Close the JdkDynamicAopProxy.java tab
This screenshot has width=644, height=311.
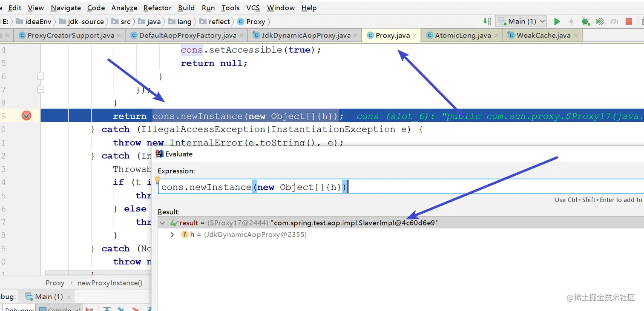coord(356,36)
